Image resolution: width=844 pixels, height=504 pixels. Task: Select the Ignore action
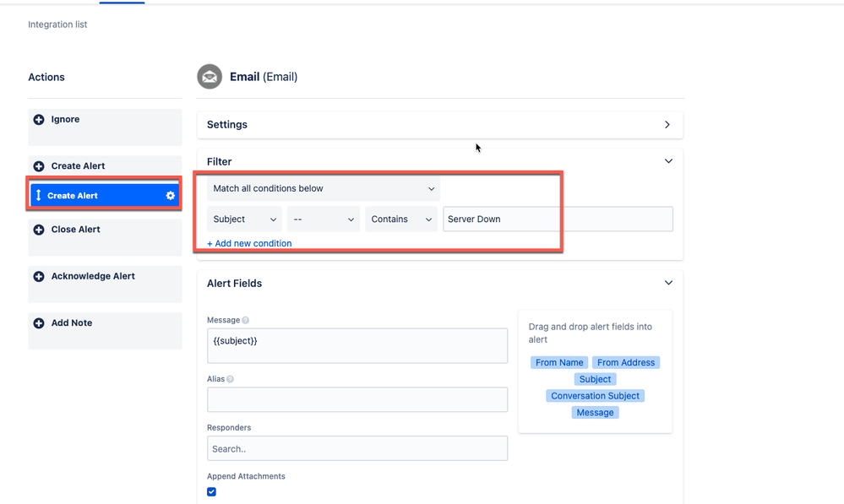[x=105, y=127]
